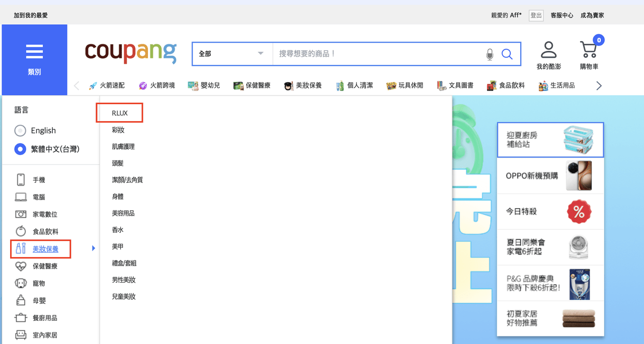Screen dimensions: 644x344
Task: Select 美容用品 in the submenu
Action: click(x=123, y=213)
